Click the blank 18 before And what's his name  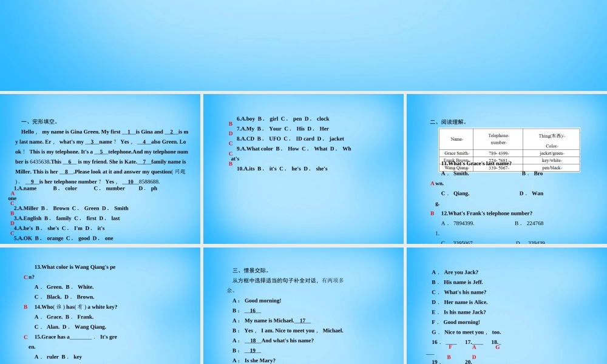pyautogui.click(x=253, y=340)
